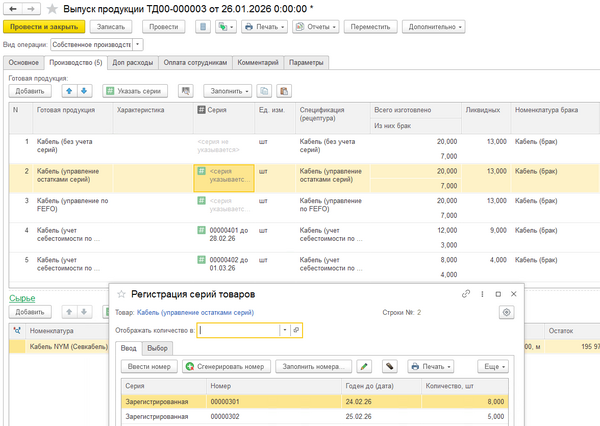This screenshot has height=426, width=600.
Task: Star the Регистрация серий товаров dialog
Action: click(x=123, y=294)
